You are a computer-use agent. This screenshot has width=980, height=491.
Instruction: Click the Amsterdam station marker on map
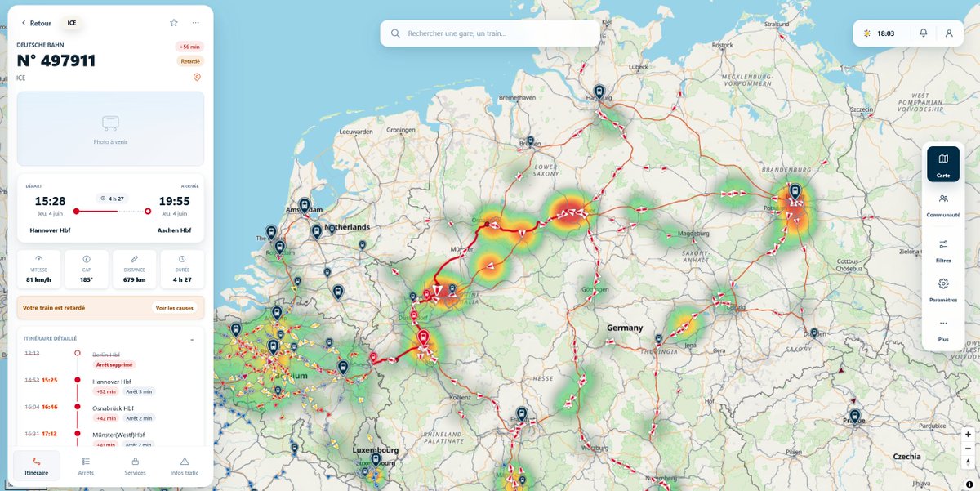click(305, 205)
